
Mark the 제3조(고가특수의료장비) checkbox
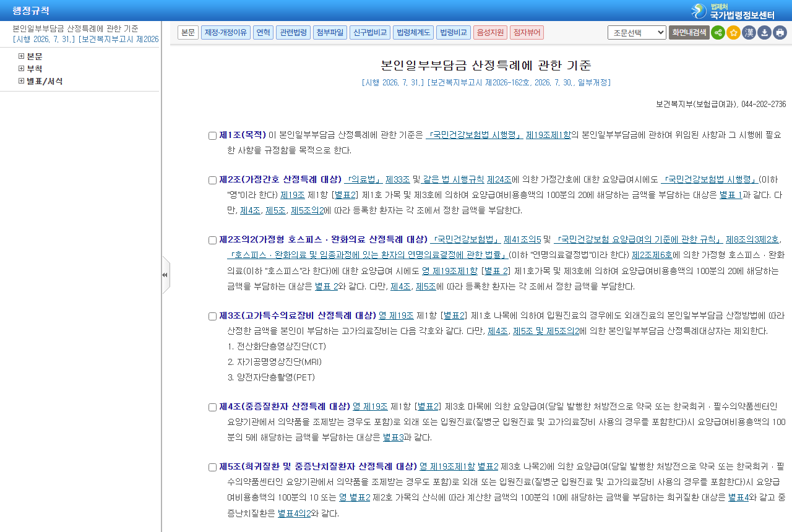(212, 316)
